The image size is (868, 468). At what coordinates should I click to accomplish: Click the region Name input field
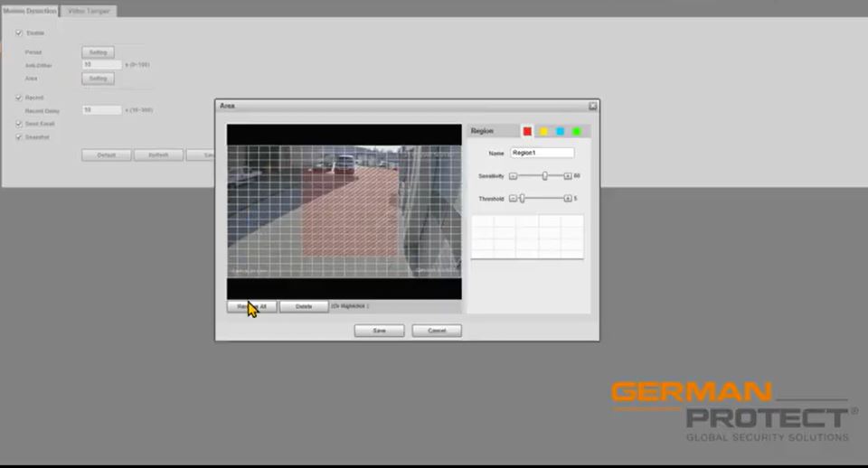tap(542, 153)
